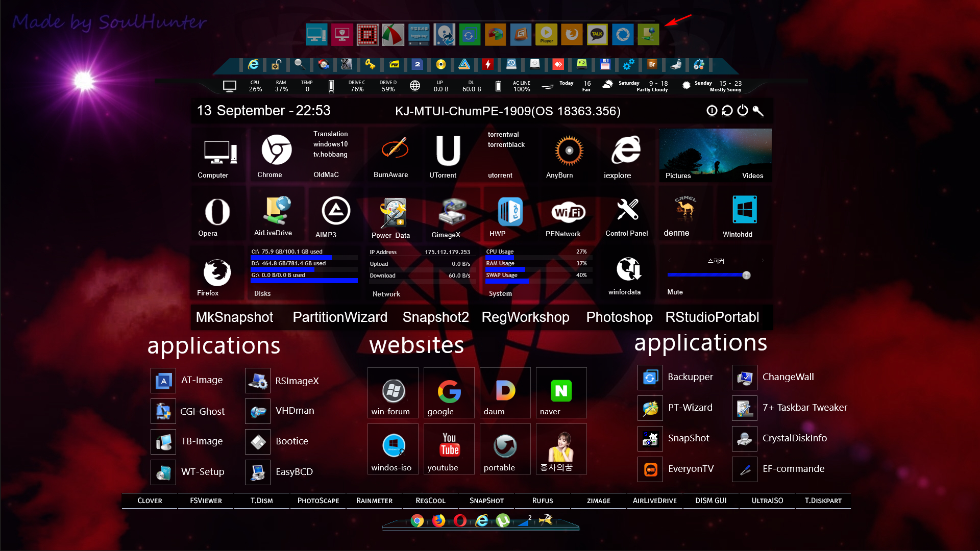Screen dimensions: 980x551
Task: Select the FSViewer tab
Action: pyautogui.click(x=206, y=500)
